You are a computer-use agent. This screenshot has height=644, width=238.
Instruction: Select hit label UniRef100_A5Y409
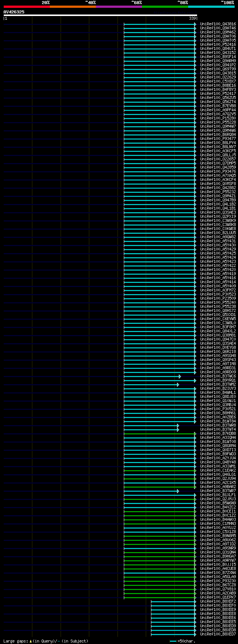218,286
